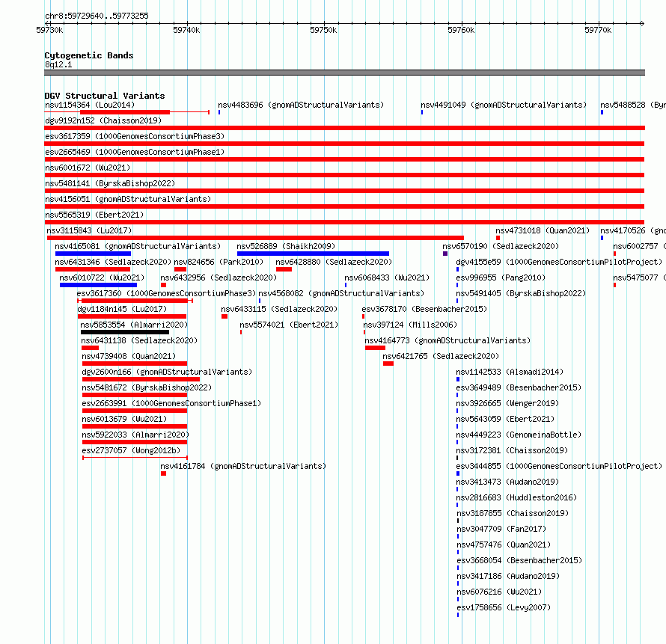666x644 pixels.
Task: Open nsv2816683 (Huddleston2016) variant
Action: [516, 497]
